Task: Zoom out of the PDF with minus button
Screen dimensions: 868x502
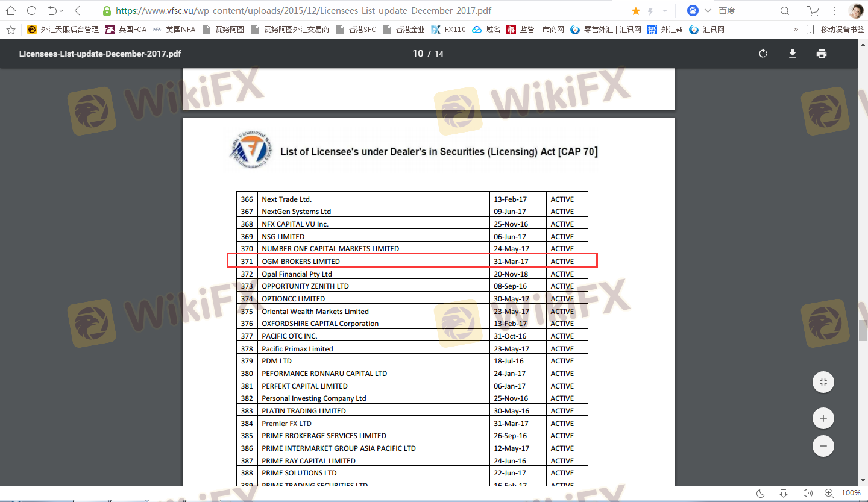Action: pos(823,447)
